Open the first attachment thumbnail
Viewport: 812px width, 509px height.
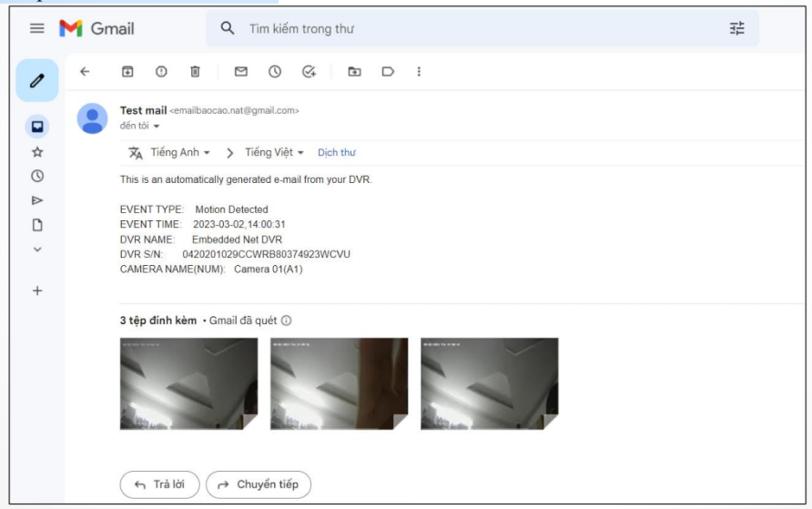tap(188, 383)
